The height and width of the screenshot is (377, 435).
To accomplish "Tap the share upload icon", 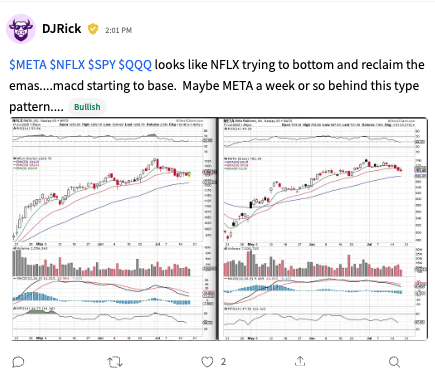I will [300, 361].
